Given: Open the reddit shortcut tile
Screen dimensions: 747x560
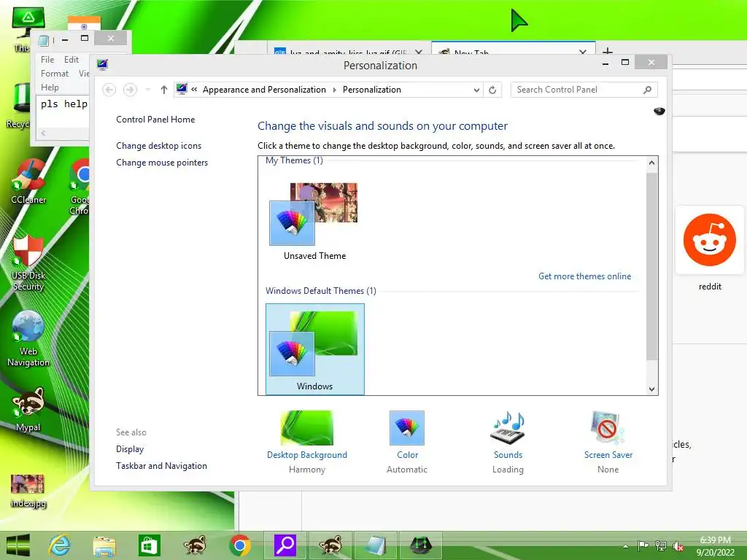Looking at the screenshot, I should coord(709,240).
